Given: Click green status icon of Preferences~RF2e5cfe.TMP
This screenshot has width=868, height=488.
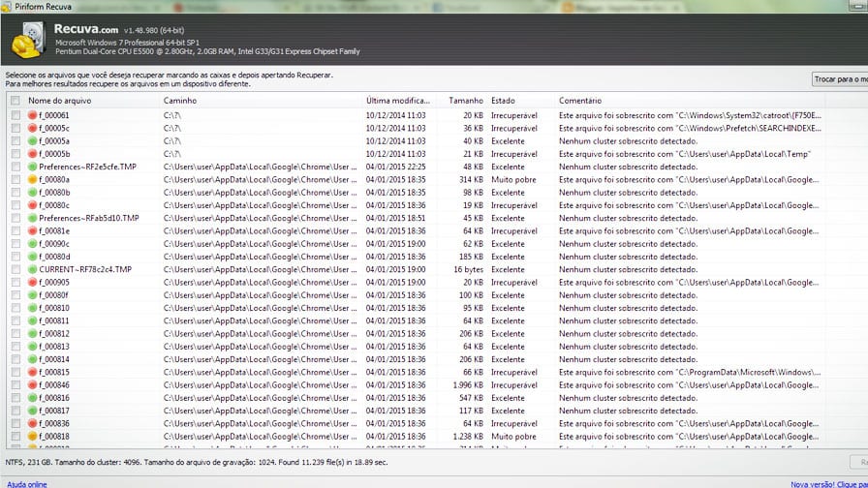Looking at the screenshot, I should [x=33, y=167].
